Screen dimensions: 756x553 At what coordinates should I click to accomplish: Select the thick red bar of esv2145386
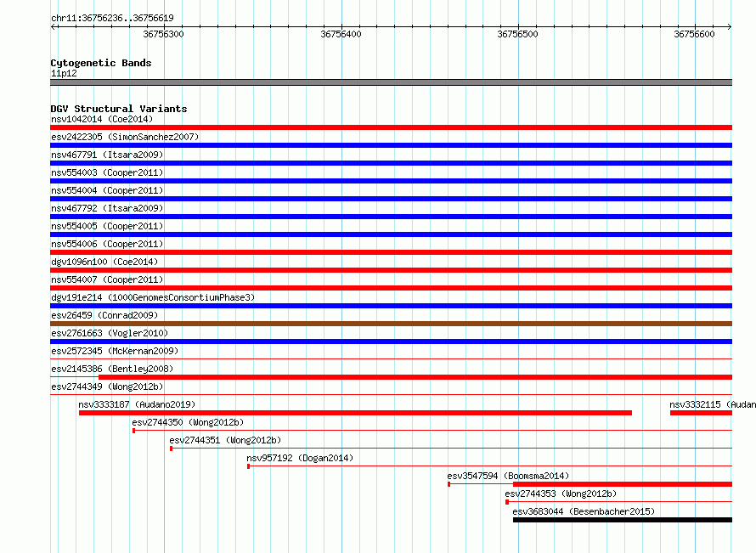pos(415,377)
